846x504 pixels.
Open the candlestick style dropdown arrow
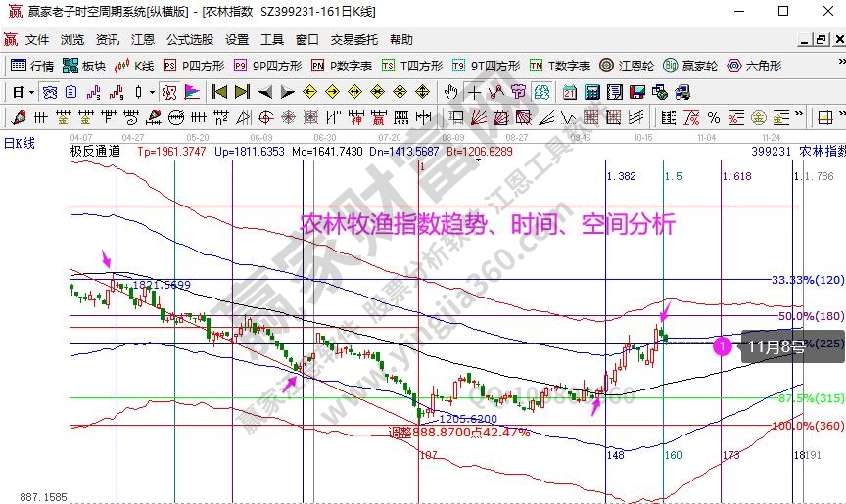[x=151, y=92]
